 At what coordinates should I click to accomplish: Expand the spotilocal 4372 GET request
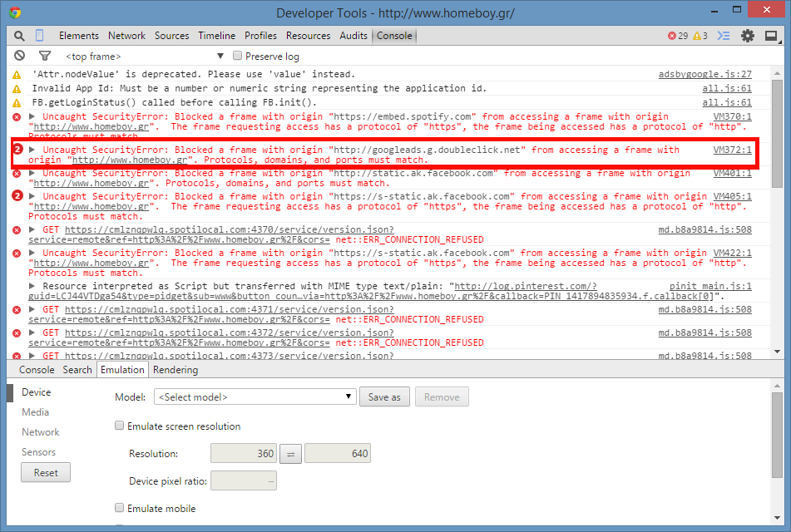pos(32,332)
